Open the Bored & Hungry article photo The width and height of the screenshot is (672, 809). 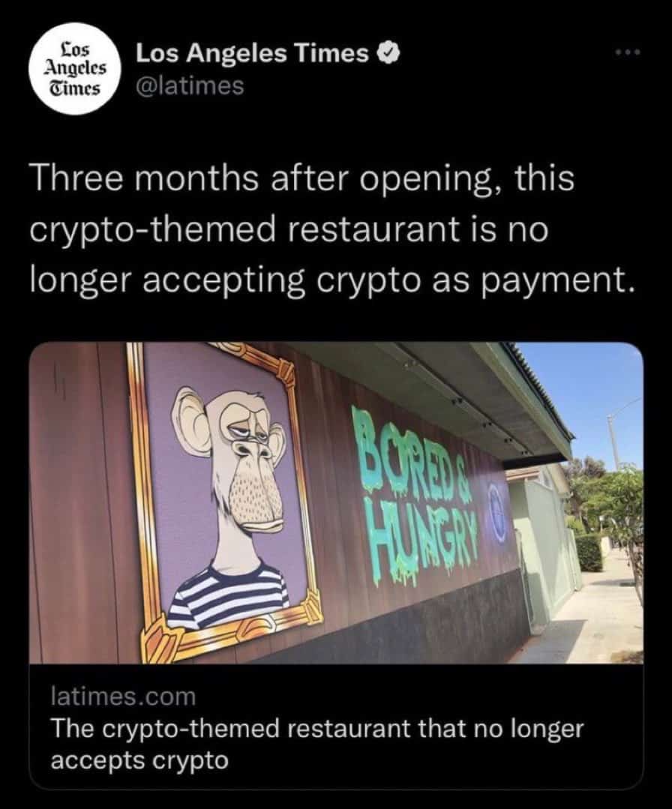click(x=336, y=503)
